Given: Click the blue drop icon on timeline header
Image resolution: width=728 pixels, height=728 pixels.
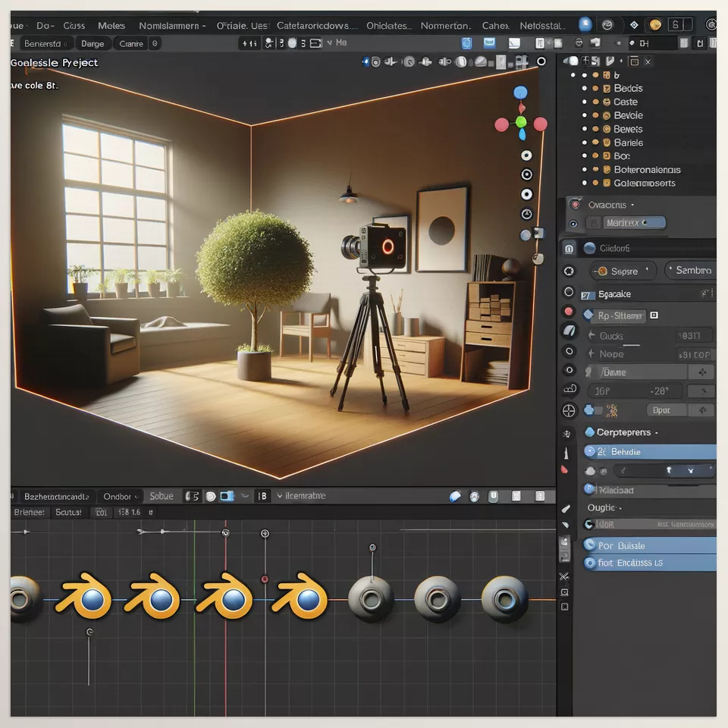Looking at the screenshot, I should (x=455, y=496).
